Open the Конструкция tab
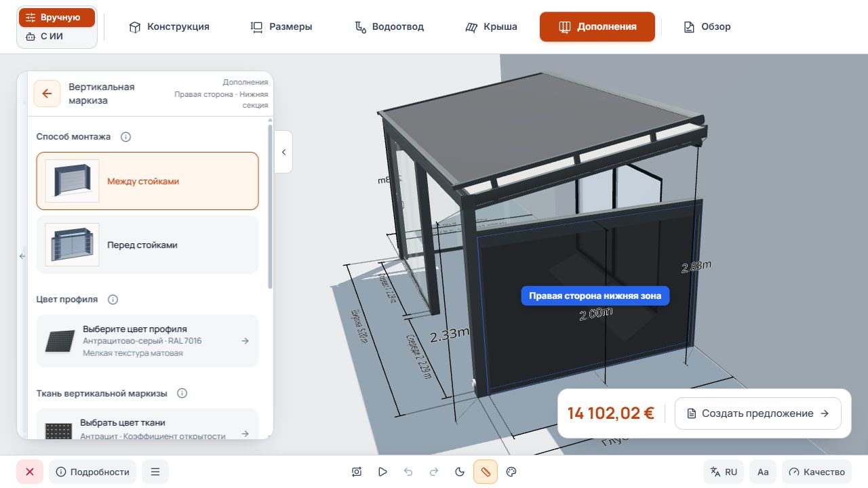This screenshot has width=868, height=488. [169, 27]
